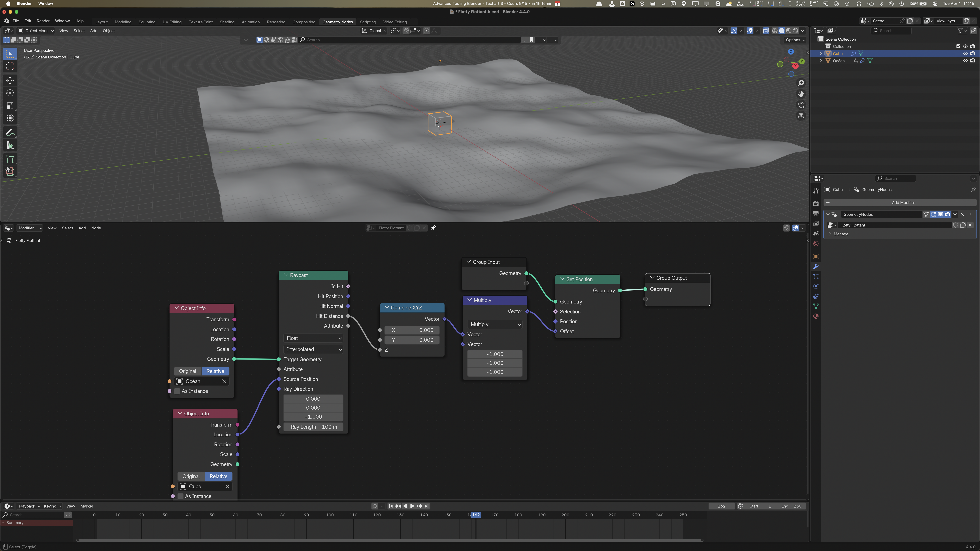Open the Material properties tab
The width and height of the screenshot is (980, 551).
[x=816, y=316]
